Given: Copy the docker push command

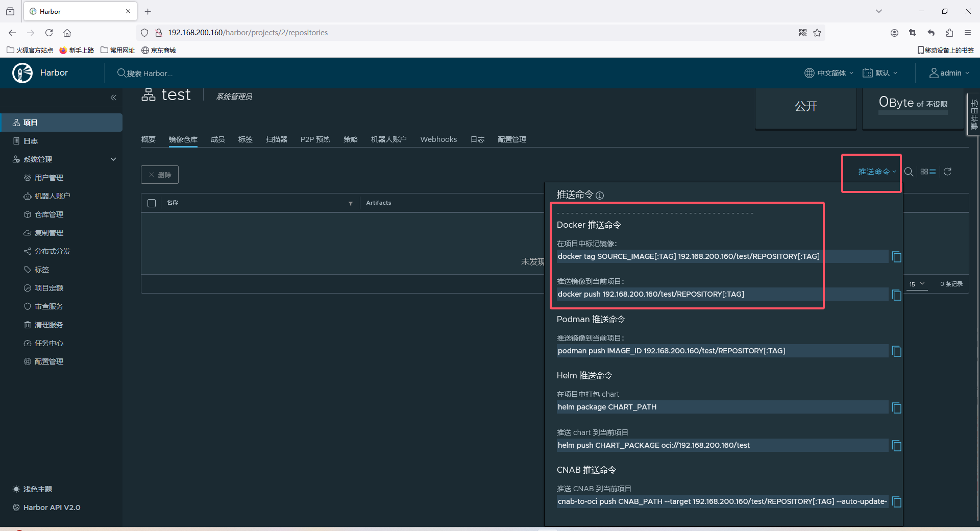Looking at the screenshot, I should point(896,295).
